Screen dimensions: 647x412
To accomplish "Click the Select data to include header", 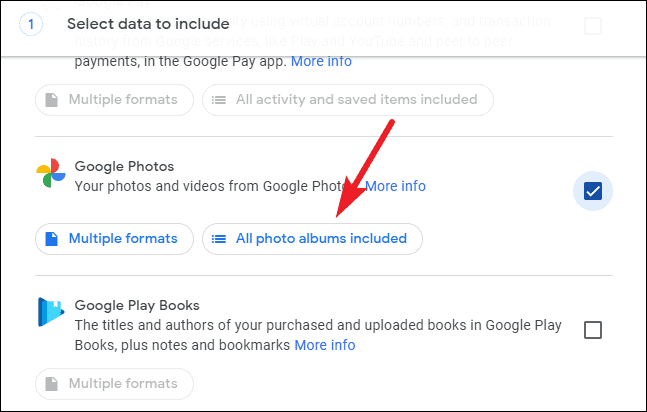I will [148, 24].
